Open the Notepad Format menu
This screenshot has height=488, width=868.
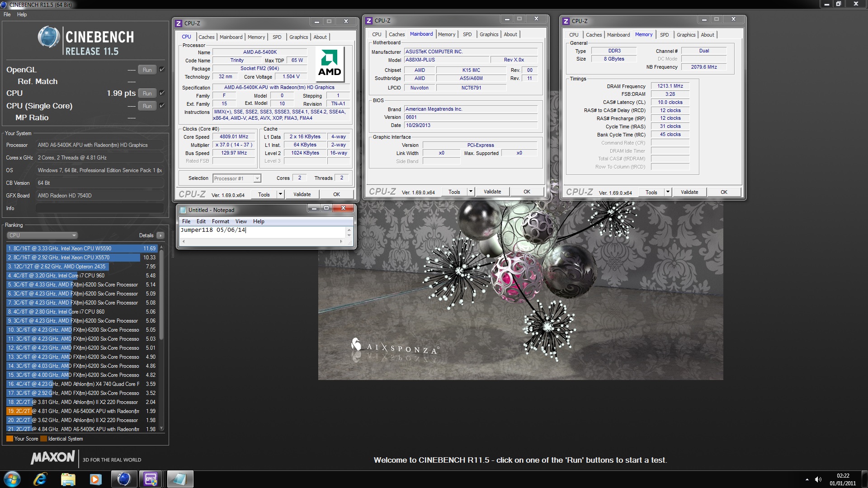click(220, 221)
